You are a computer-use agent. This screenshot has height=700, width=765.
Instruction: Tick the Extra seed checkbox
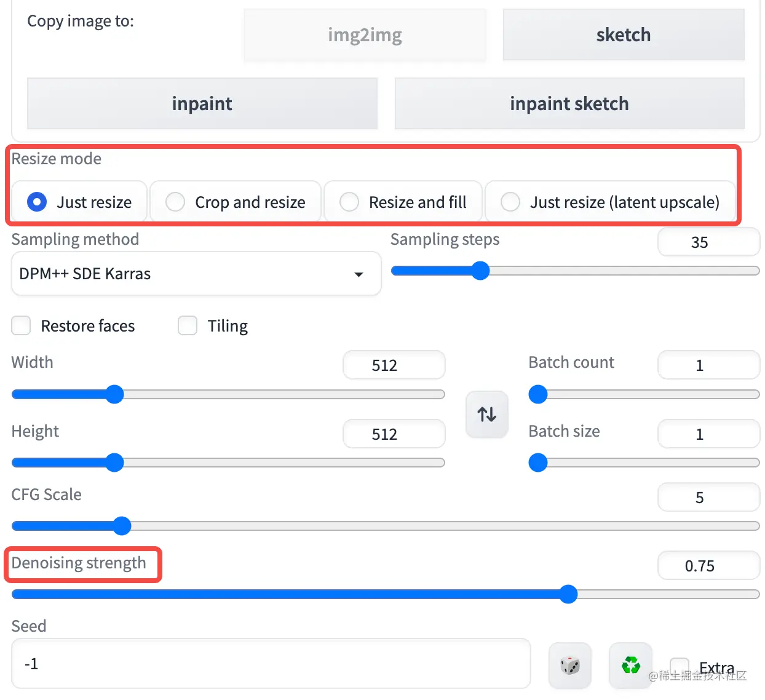[680, 666]
